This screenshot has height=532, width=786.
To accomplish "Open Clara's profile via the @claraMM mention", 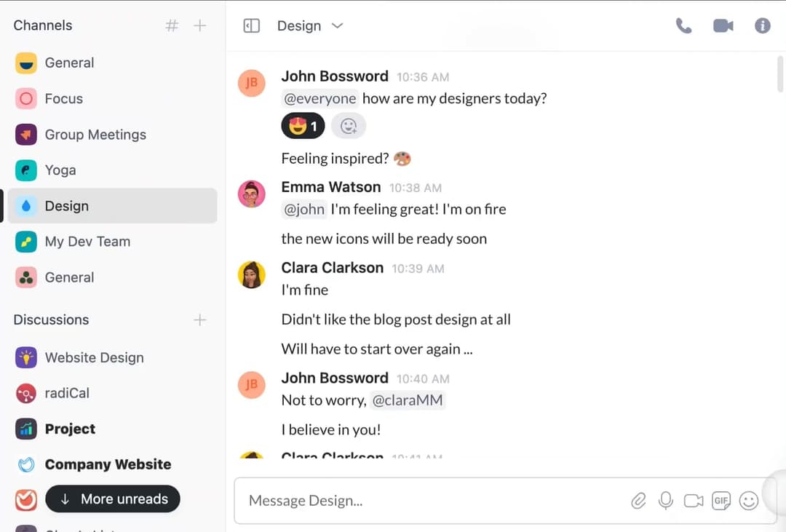I will point(408,400).
